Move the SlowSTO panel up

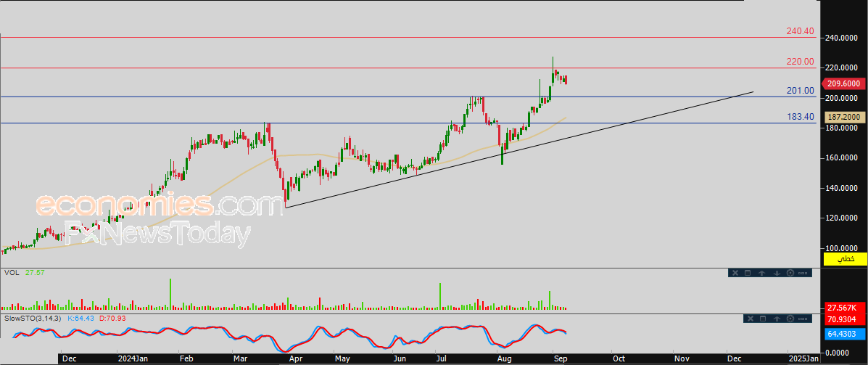[777, 319]
